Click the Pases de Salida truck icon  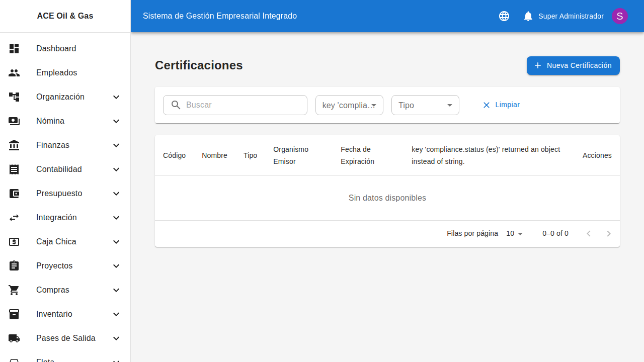click(x=14, y=338)
